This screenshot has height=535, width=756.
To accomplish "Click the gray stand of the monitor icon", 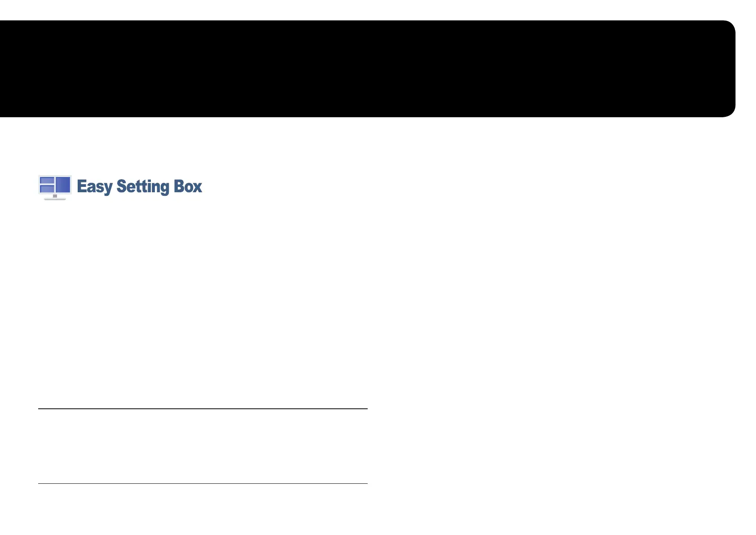I will pos(55,196).
